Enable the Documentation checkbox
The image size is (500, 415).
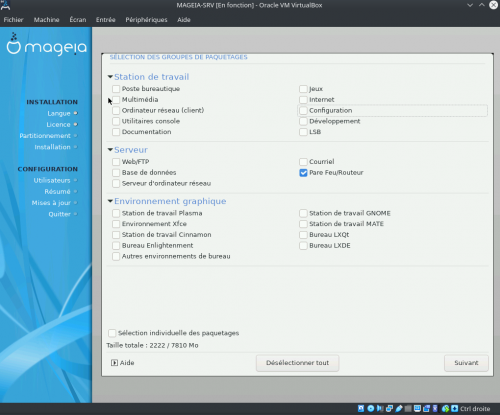[x=116, y=132]
